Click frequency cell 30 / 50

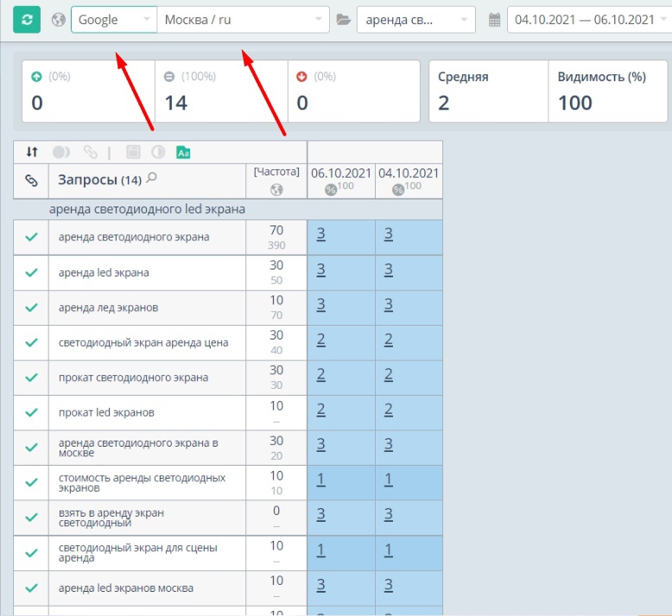point(276,273)
